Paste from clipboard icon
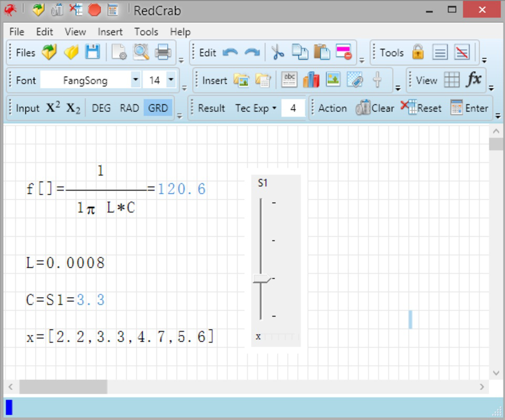This screenshot has width=505, height=420. (x=322, y=52)
